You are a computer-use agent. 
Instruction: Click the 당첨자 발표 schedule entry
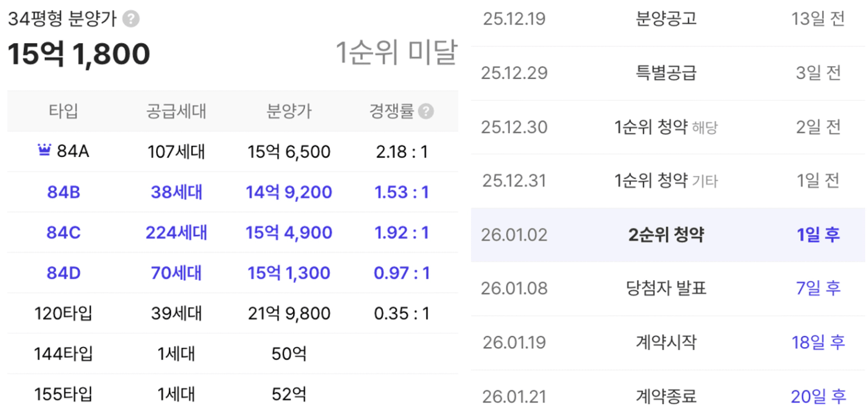666,289
